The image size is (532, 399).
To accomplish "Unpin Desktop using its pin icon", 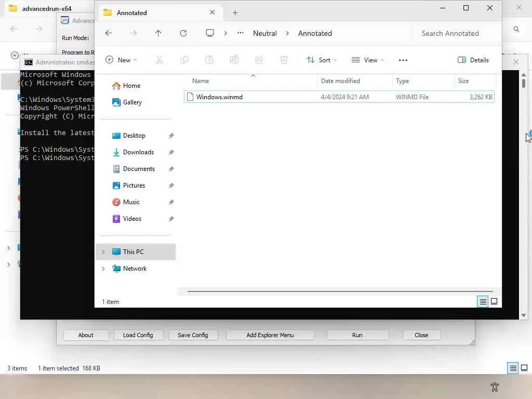I will [x=171, y=136].
